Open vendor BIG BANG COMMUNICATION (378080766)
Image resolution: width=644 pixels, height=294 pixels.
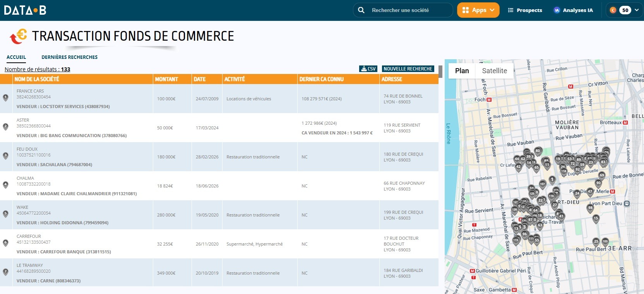[72, 136]
